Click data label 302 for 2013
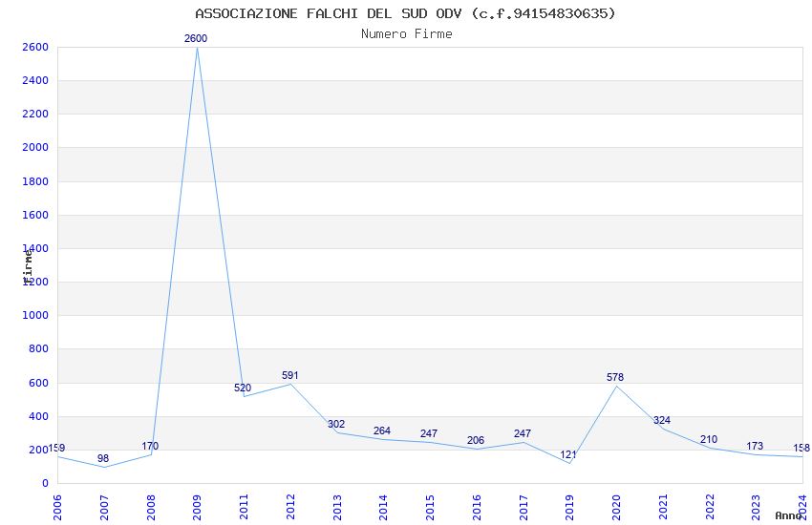This screenshot has width=812, height=525. (x=336, y=424)
